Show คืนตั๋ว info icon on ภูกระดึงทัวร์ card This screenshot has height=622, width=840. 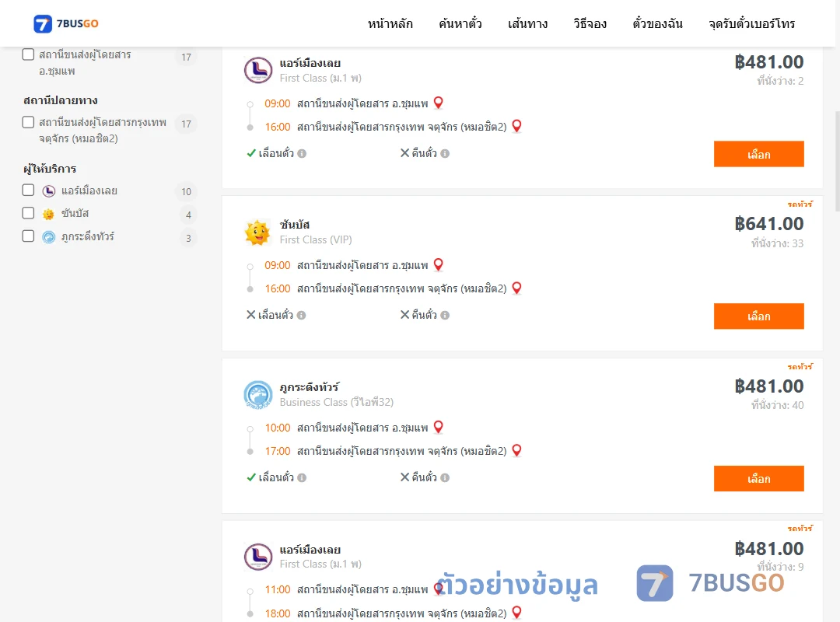445,478
